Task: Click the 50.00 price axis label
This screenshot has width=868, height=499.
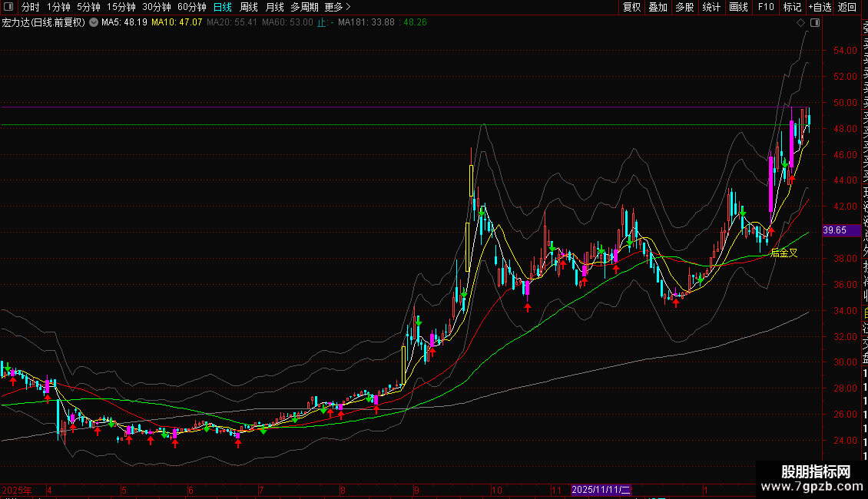Action: [x=845, y=103]
